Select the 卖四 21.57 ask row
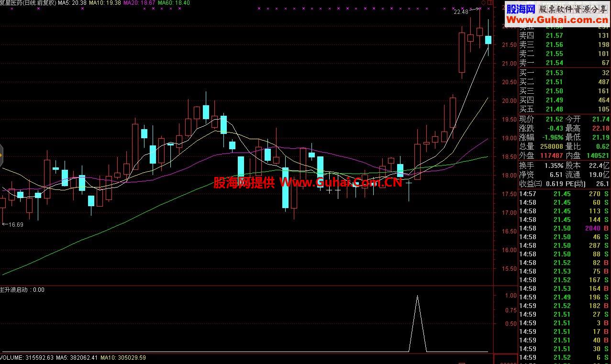Viewport: 611px width, 364px height. pyautogui.click(x=565, y=35)
